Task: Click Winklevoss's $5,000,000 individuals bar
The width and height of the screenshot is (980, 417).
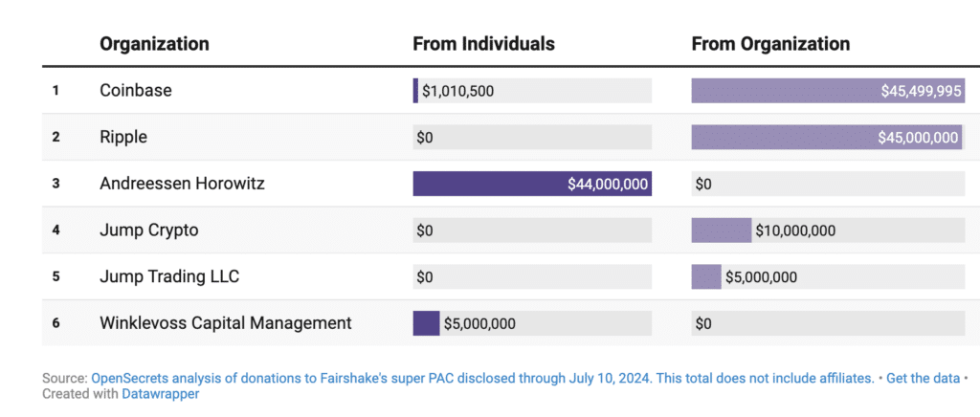Action: click(426, 323)
